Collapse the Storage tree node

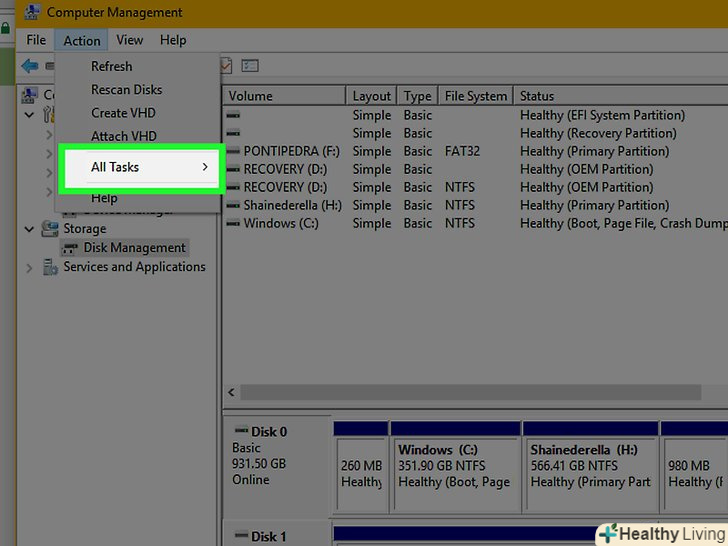pos(29,229)
